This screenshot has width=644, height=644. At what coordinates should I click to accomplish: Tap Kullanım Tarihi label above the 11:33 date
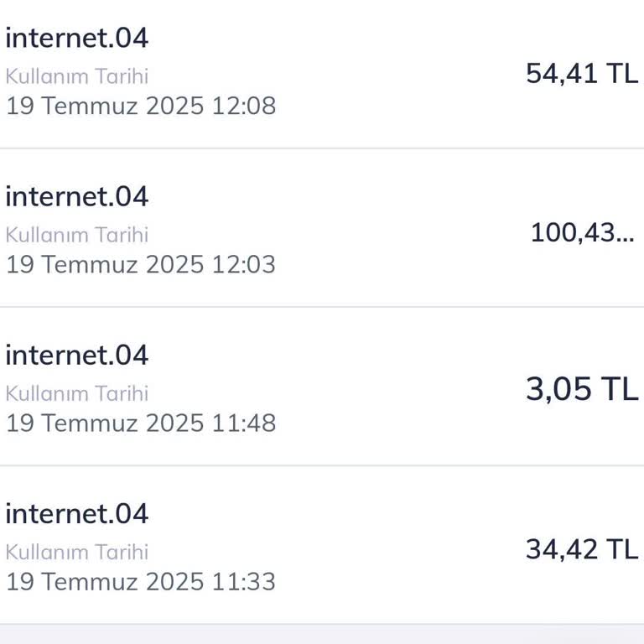[77, 552]
